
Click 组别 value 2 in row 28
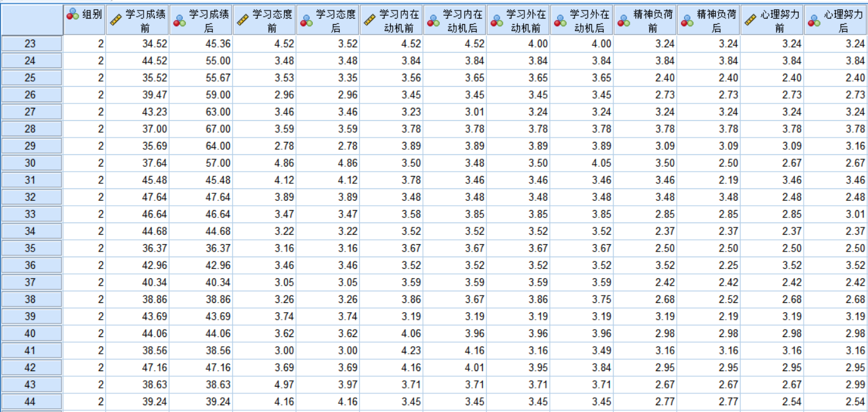click(x=84, y=129)
